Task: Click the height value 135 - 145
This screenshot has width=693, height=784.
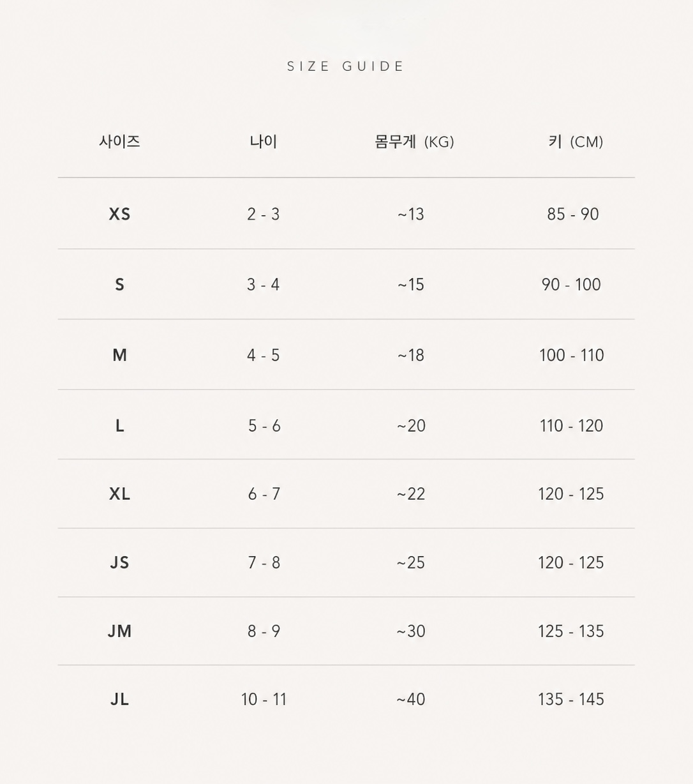Action: [x=571, y=699]
